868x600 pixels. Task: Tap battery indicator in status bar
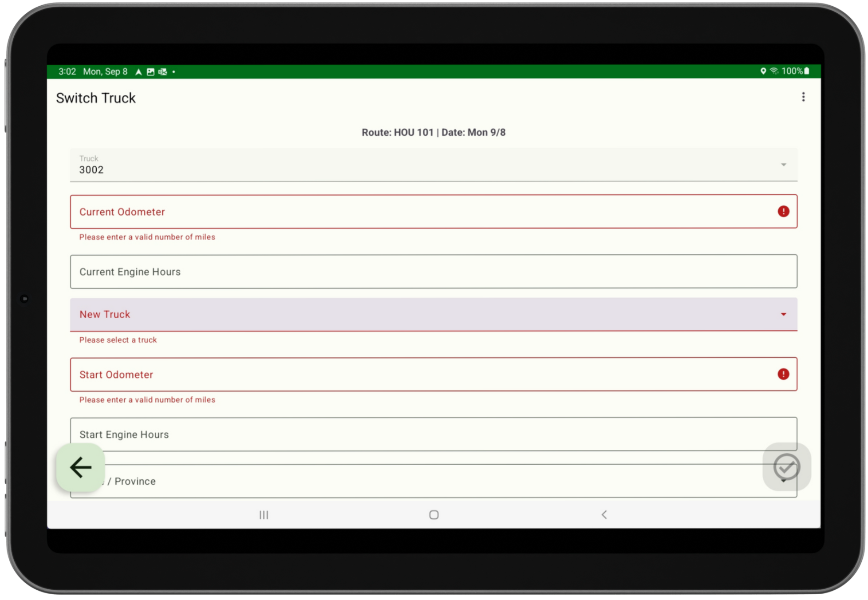(x=807, y=71)
